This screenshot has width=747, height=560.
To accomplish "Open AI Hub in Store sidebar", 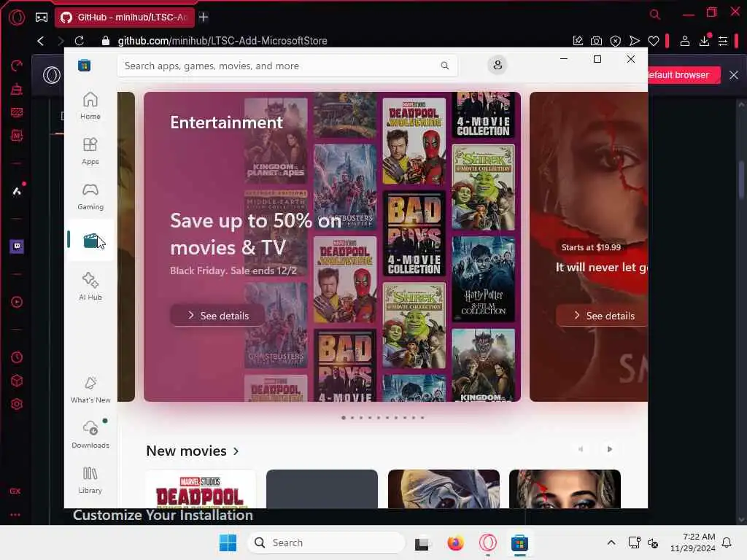I will coord(90,286).
